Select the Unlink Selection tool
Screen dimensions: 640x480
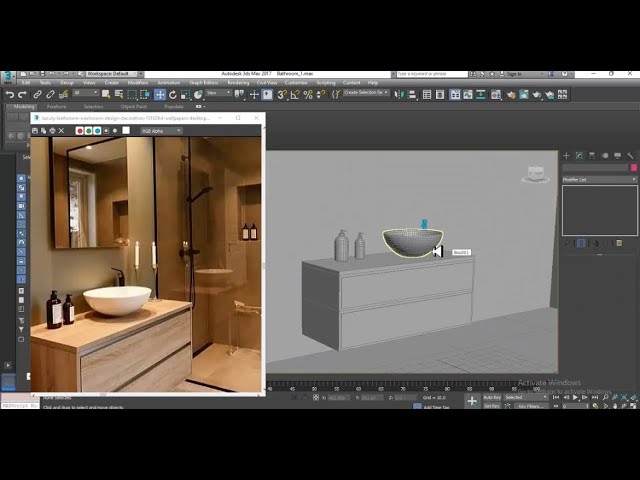point(50,95)
